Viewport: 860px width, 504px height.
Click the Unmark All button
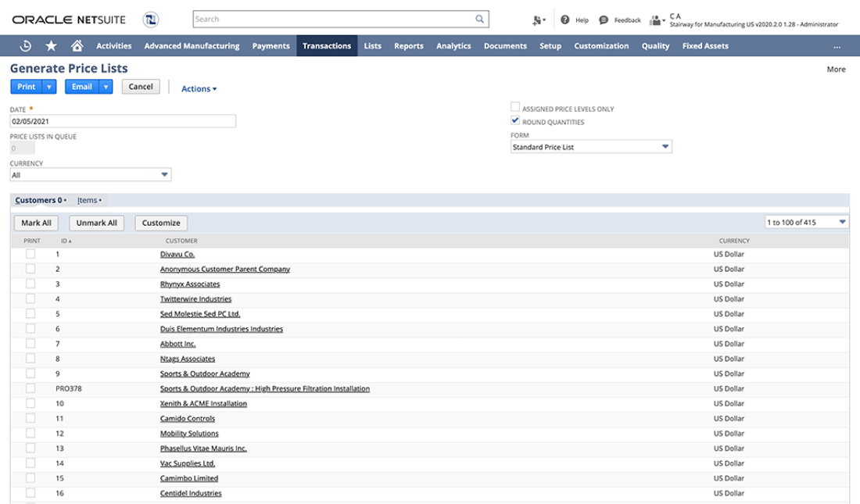coord(96,223)
